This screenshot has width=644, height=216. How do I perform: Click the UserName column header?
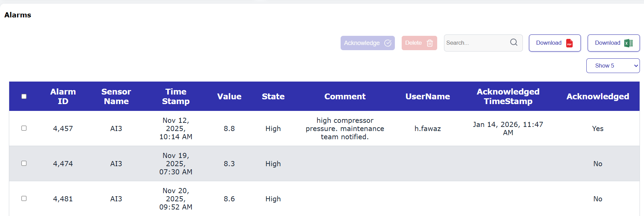[x=427, y=97]
